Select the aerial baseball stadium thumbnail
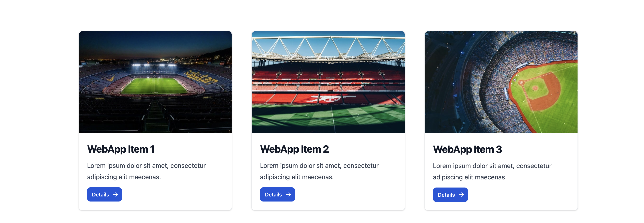644x223 pixels. coord(501,82)
